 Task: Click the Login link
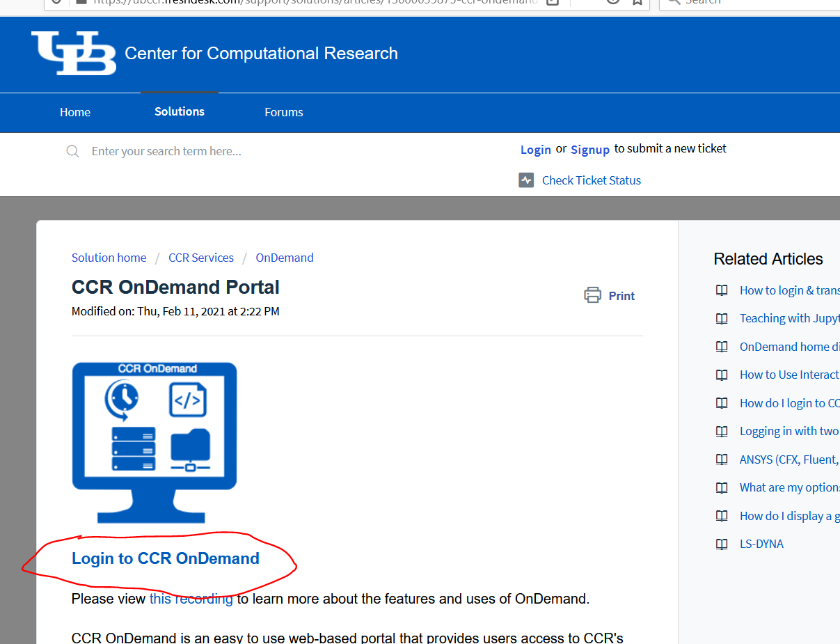535,149
